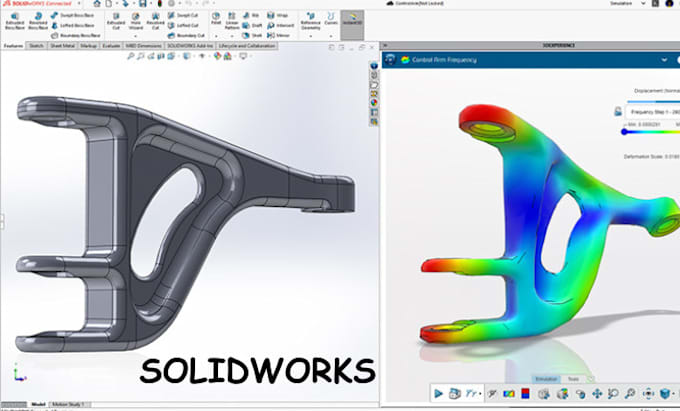Switch to the SOLIDWORKS Add-Ins tab
This screenshot has height=411, width=680.
click(x=190, y=46)
